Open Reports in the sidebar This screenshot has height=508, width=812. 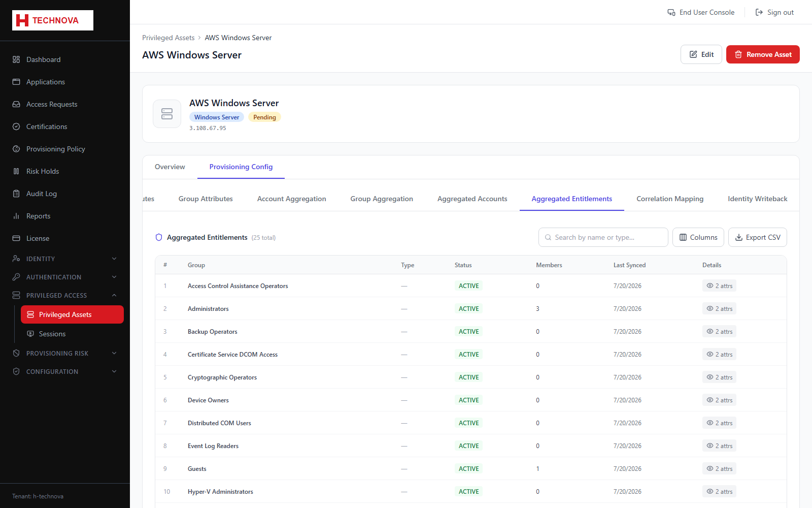point(65,216)
